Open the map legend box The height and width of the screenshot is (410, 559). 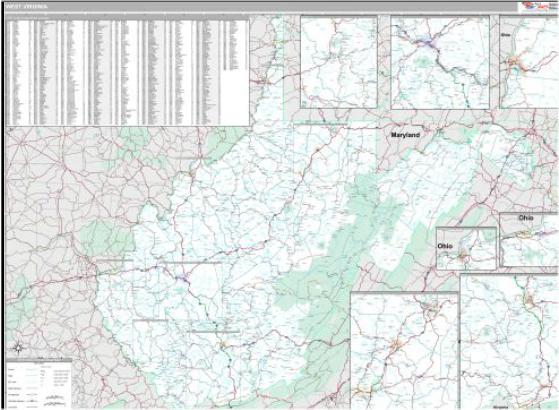point(39,384)
